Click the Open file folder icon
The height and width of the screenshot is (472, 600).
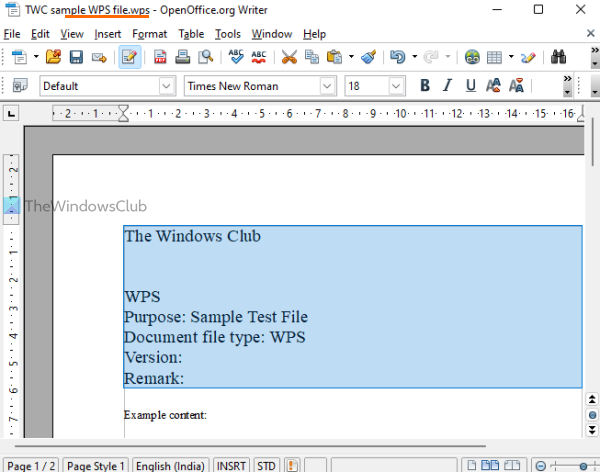(x=54, y=57)
